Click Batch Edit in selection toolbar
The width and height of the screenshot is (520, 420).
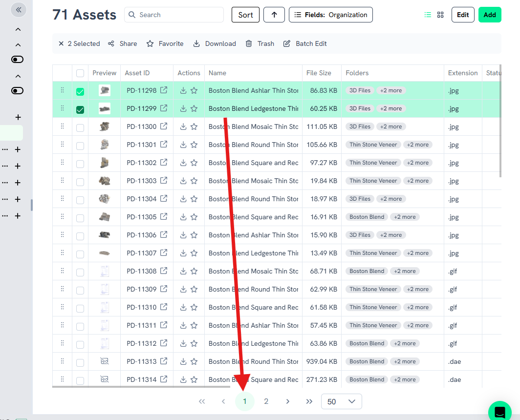point(305,43)
